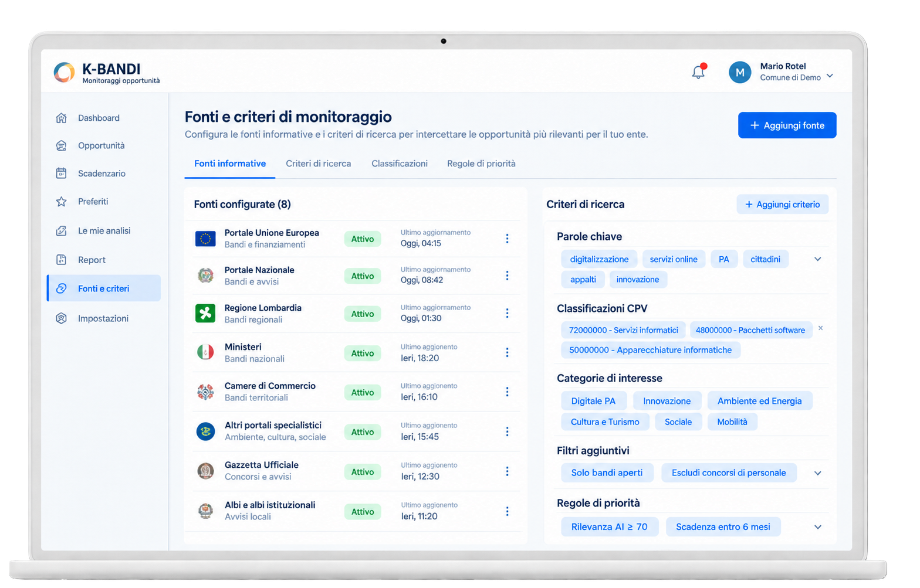This screenshot has width=920, height=588.
Task: Open options menu for Gazzetta Ufficiale
Action: (507, 472)
